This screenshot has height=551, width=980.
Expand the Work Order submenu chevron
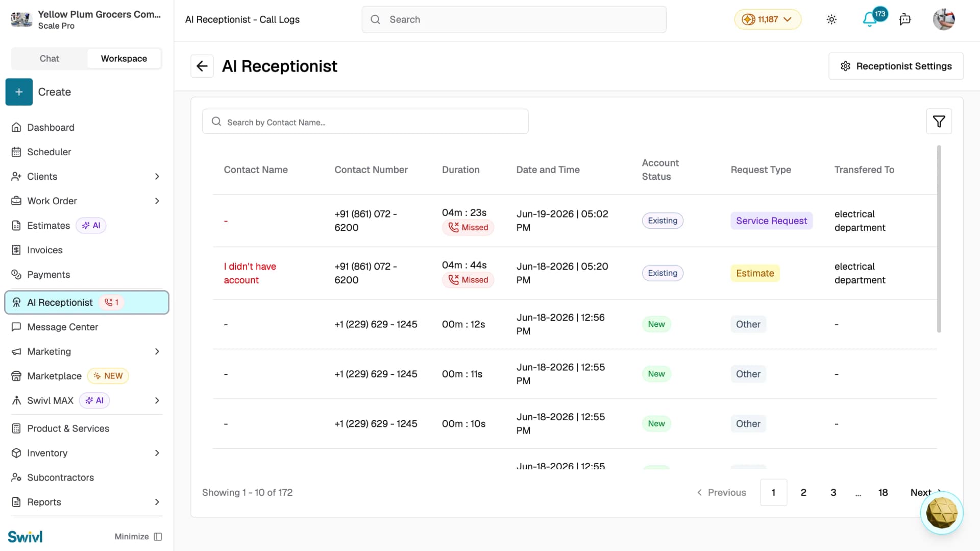tap(157, 201)
